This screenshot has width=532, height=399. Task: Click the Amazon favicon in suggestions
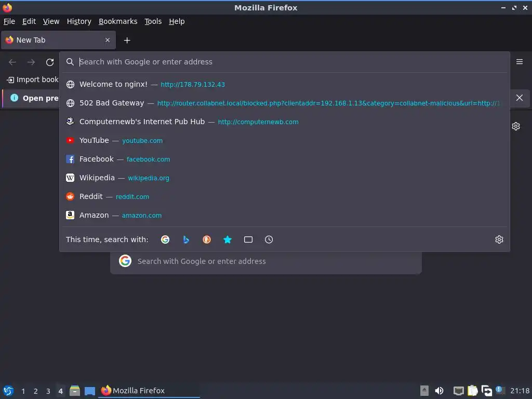click(70, 215)
